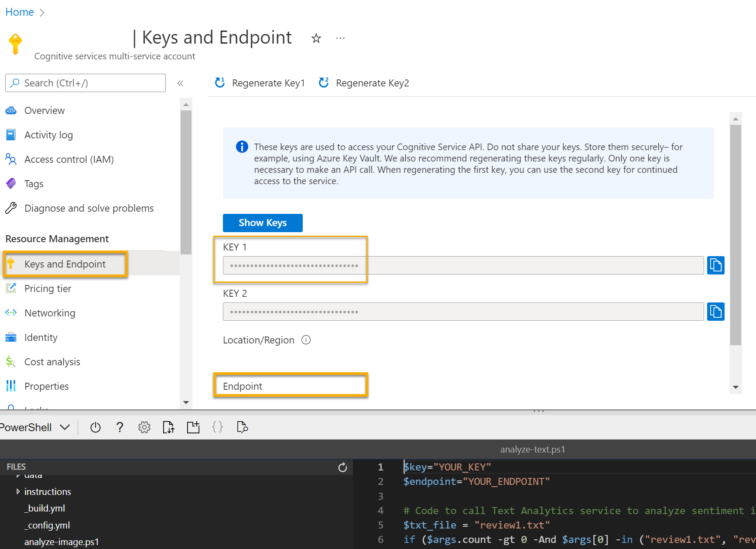Open Cloud Shell help question mark
The image size is (756, 549).
click(x=120, y=427)
